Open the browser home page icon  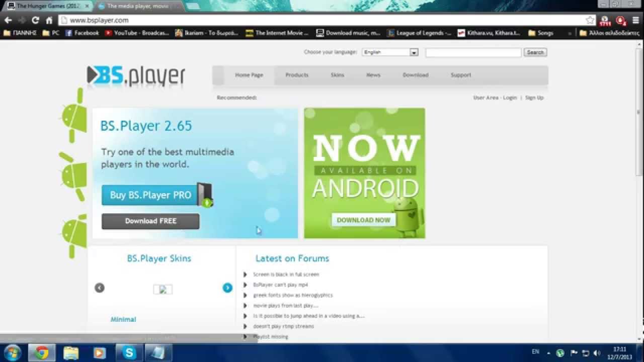tap(49, 20)
